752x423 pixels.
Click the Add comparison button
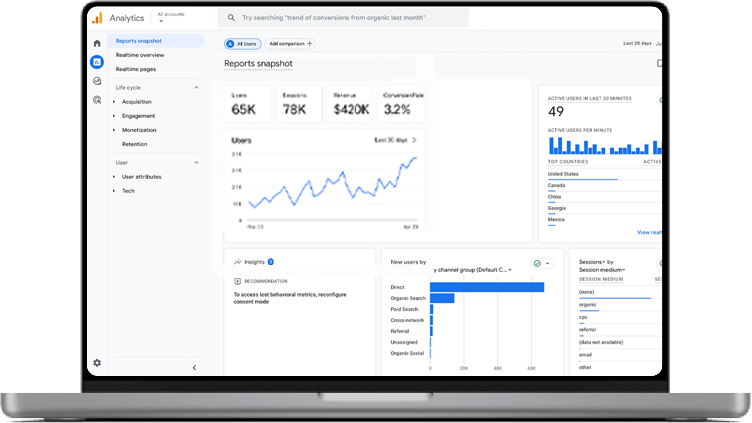point(290,44)
